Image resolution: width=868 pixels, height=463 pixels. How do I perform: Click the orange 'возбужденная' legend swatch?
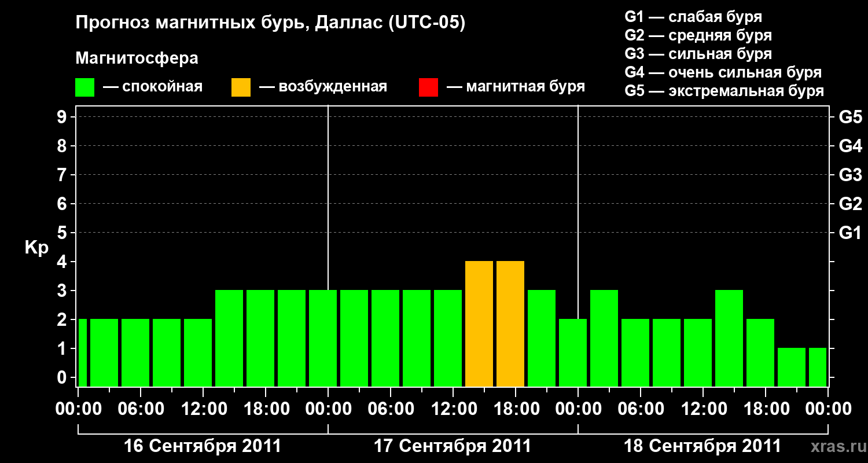click(241, 87)
